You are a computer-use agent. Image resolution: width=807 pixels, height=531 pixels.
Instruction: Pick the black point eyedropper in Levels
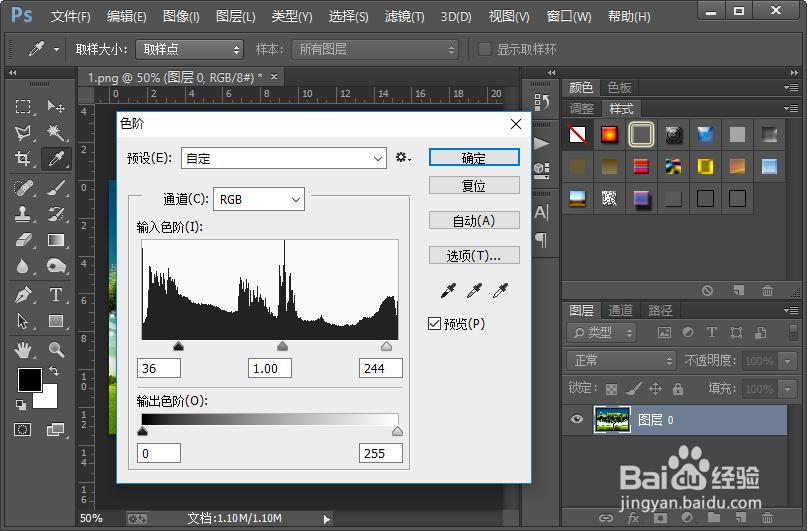[448, 291]
